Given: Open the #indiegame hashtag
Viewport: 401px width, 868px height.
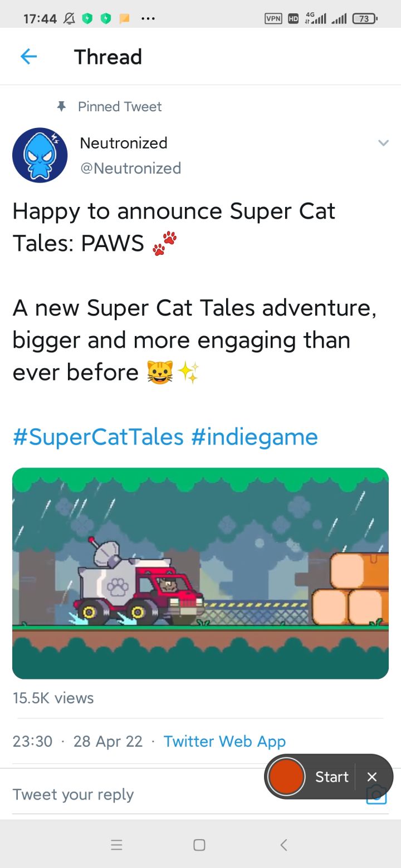Looking at the screenshot, I should point(254,437).
